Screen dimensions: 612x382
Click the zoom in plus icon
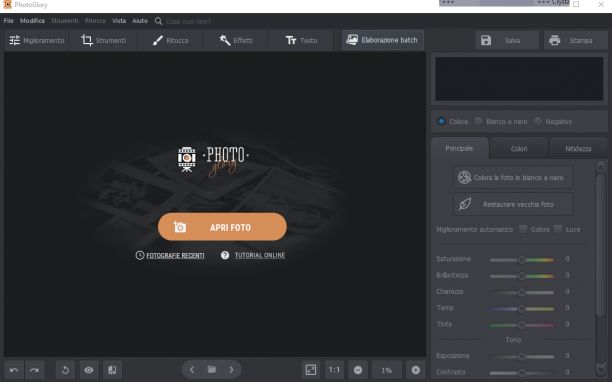click(416, 370)
